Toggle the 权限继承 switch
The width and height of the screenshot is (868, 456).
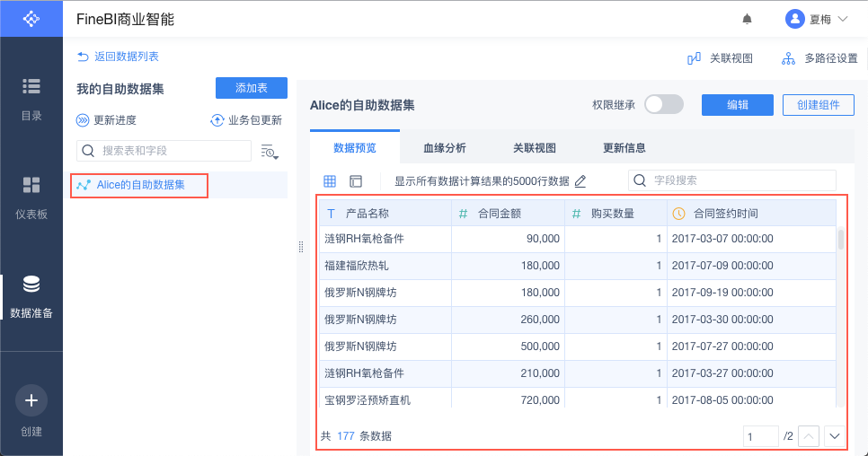(x=664, y=105)
